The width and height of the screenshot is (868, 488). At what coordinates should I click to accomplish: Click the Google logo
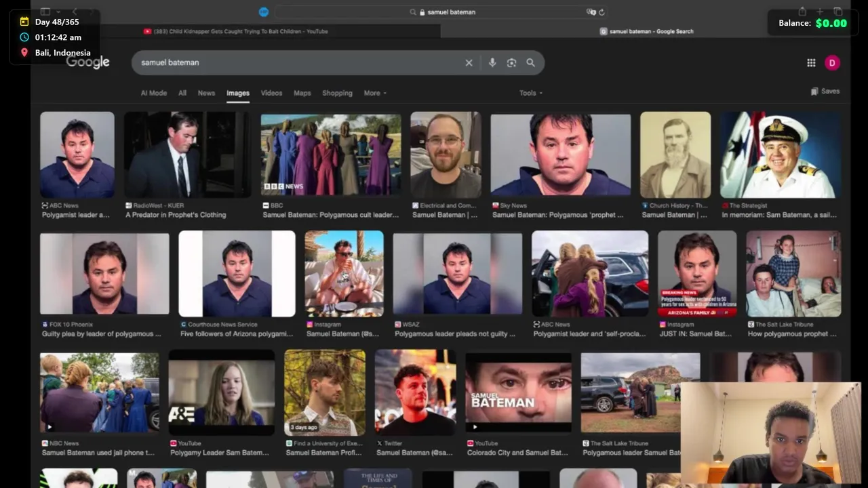pos(88,62)
